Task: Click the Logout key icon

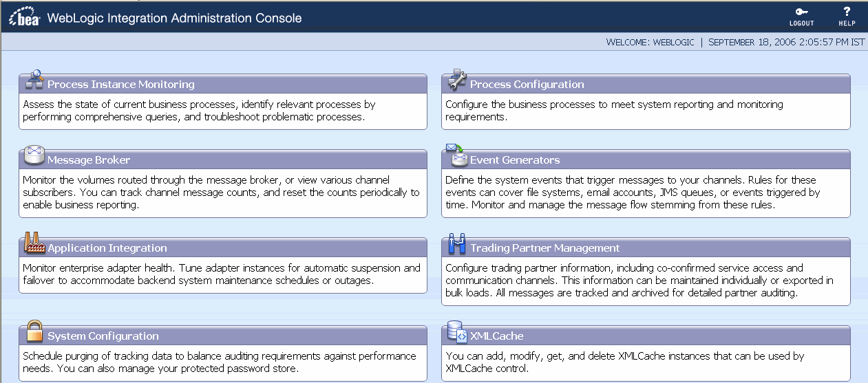Action: [x=801, y=12]
